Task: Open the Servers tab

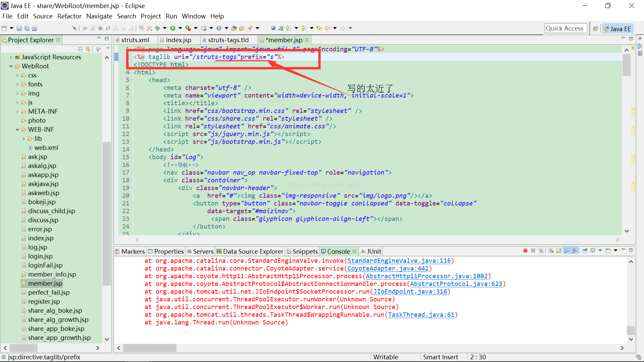Action: pyautogui.click(x=200, y=251)
